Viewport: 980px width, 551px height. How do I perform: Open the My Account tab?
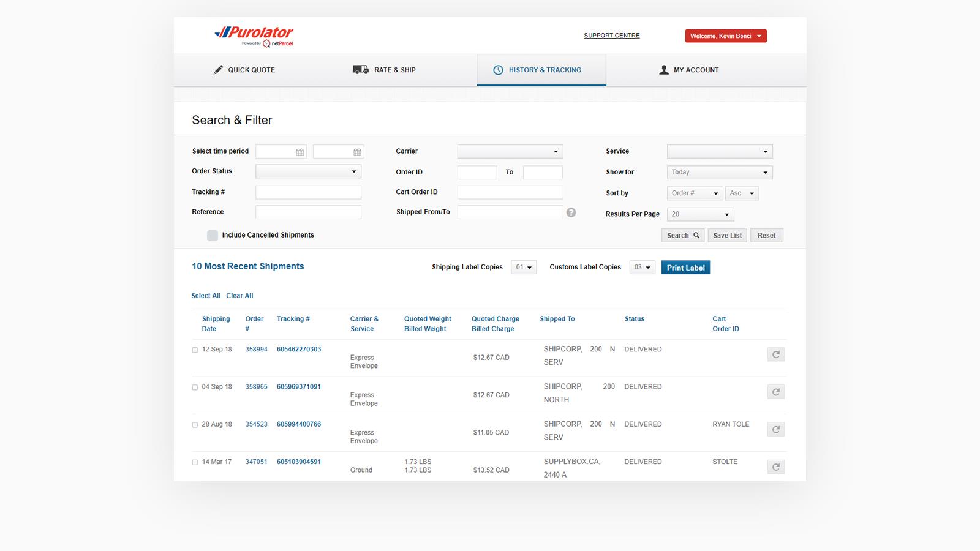pyautogui.click(x=688, y=70)
